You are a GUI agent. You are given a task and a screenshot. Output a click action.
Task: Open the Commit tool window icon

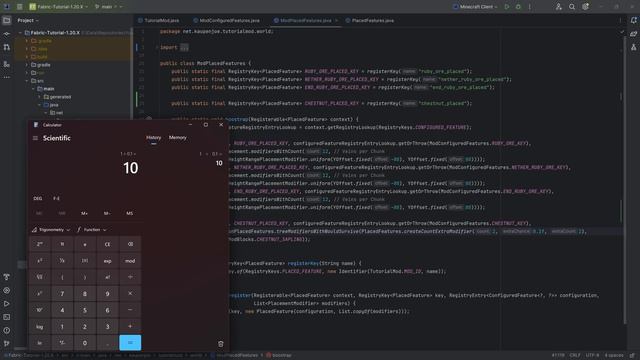[x=7, y=34]
